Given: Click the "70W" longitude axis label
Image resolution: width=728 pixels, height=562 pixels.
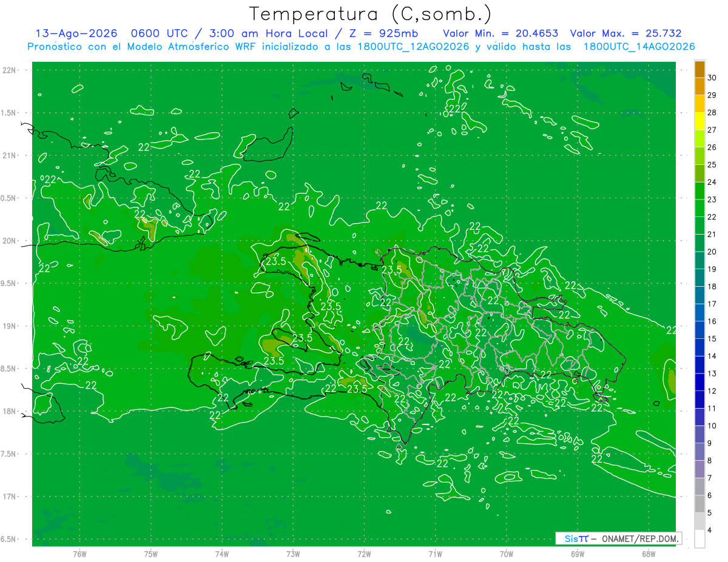Looking at the screenshot, I should [507, 554].
